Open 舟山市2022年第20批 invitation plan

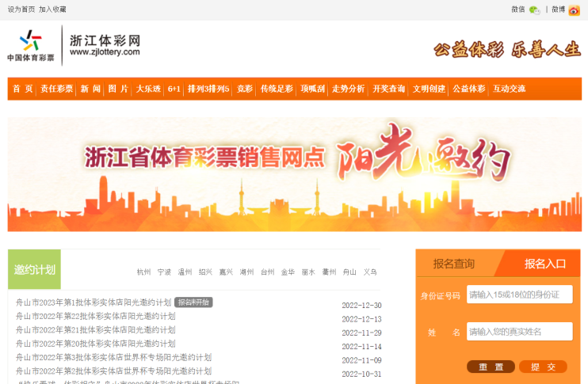(96, 344)
